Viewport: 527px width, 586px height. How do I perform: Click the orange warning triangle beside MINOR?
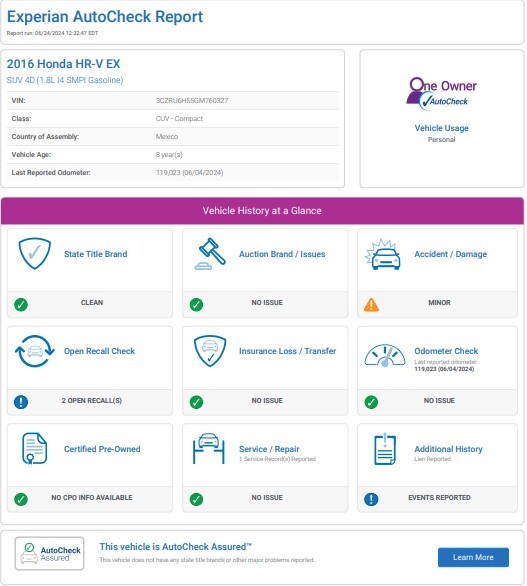point(371,305)
